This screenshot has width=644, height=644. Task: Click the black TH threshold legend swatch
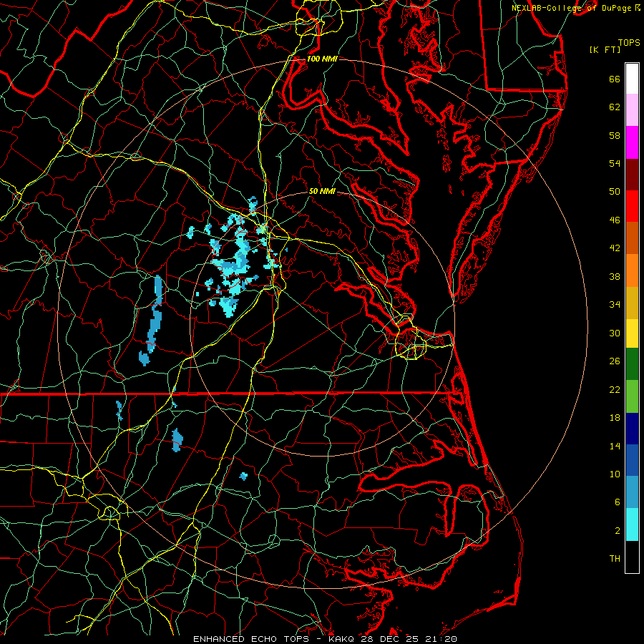(x=632, y=557)
